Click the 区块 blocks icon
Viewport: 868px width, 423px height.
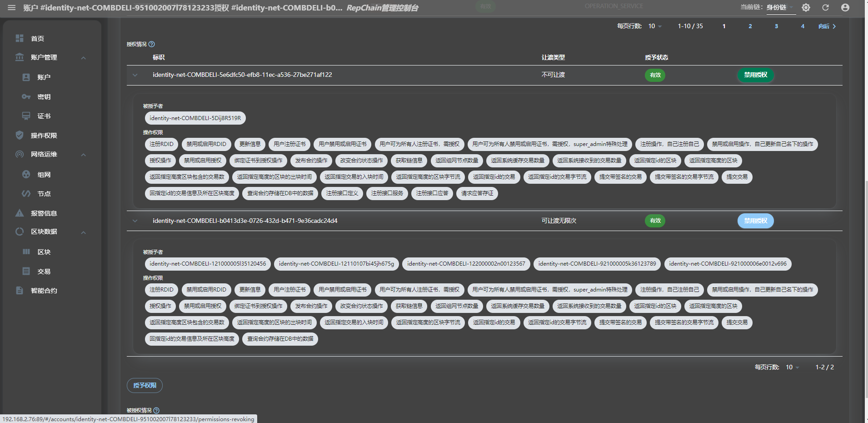tap(26, 252)
